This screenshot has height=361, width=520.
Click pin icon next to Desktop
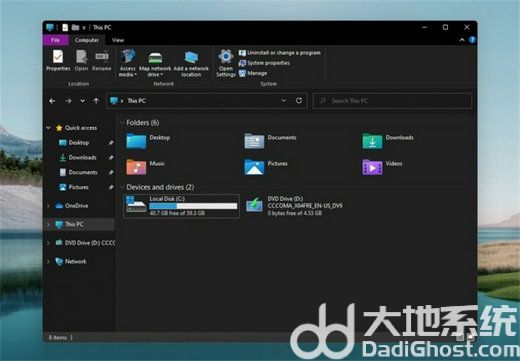click(x=111, y=143)
